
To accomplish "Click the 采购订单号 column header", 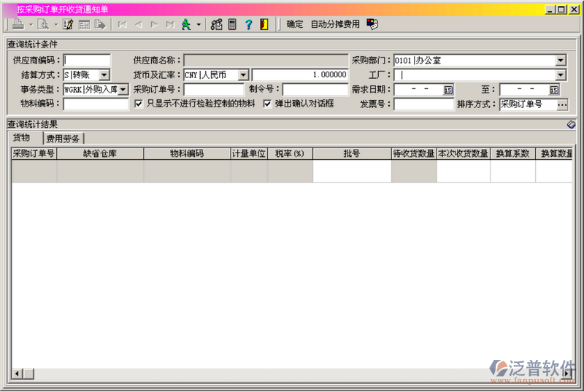I will (x=34, y=153).
